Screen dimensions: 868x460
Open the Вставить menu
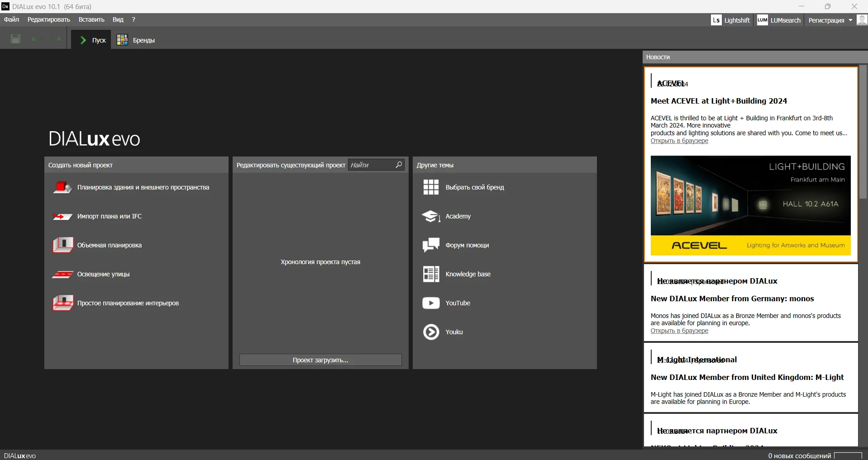point(91,19)
